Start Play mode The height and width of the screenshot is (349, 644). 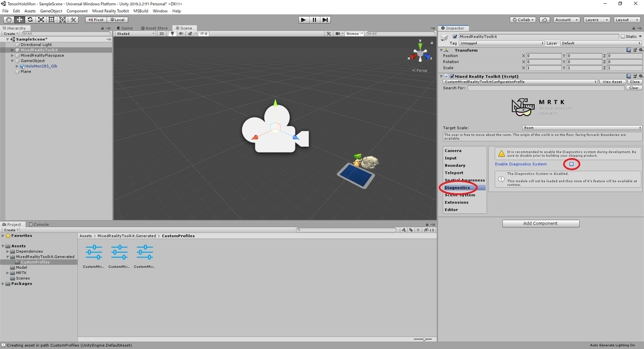coord(304,20)
